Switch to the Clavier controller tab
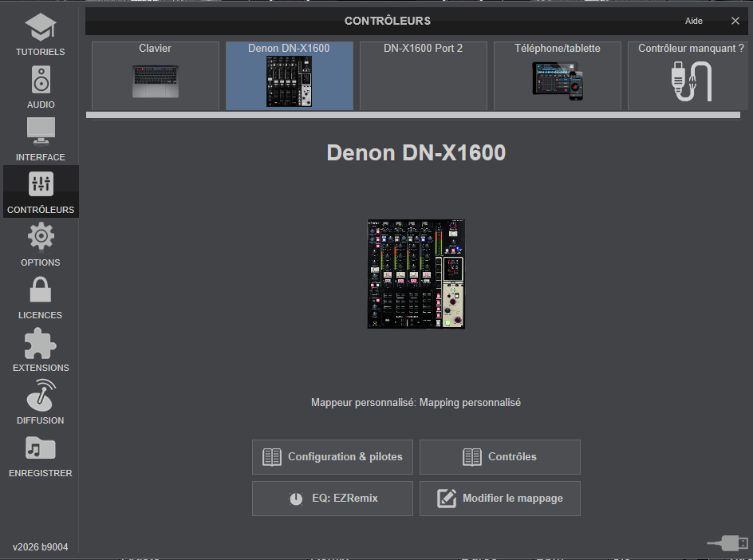This screenshot has width=753, height=560. click(x=156, y=76)
